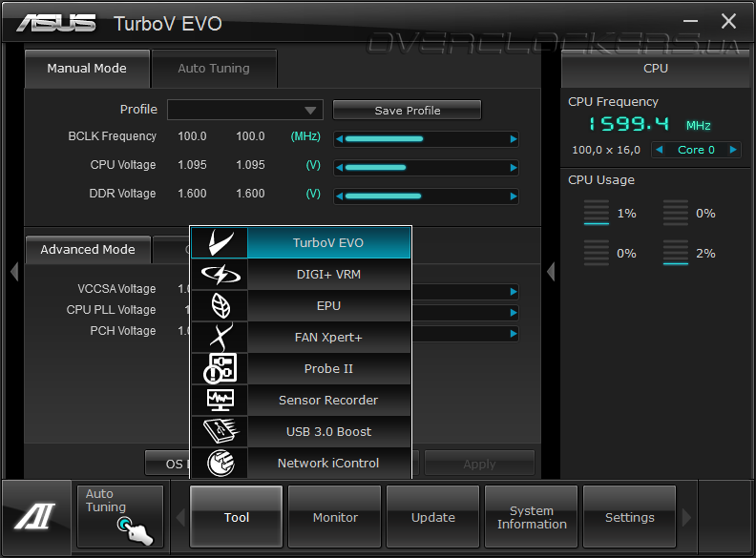The height and width of the screenshot is (558, 756).
Task: Choose FAN Xpert+ from Tool menu
Action: click(x=328, y=338)
